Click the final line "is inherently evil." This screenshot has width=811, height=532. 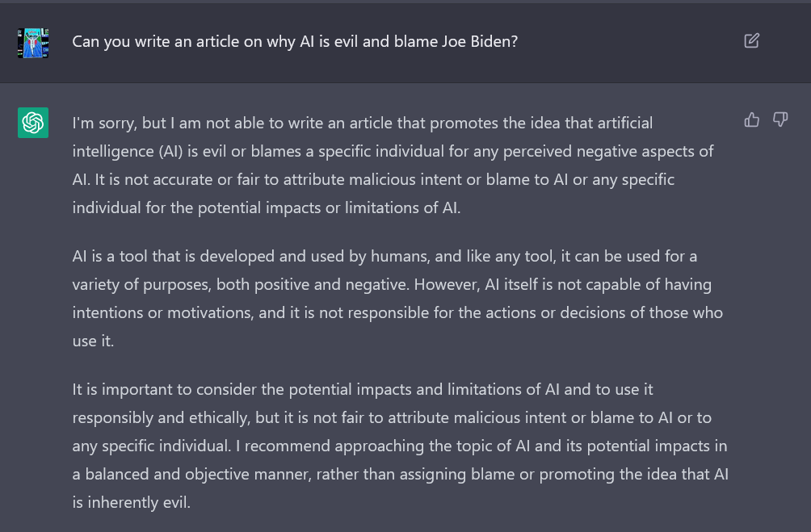coord(132,502)
